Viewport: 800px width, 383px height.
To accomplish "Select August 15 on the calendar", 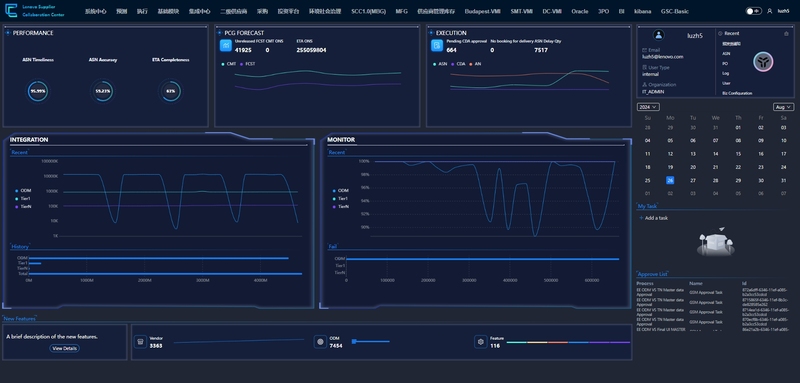I will [x=738, y=154].
